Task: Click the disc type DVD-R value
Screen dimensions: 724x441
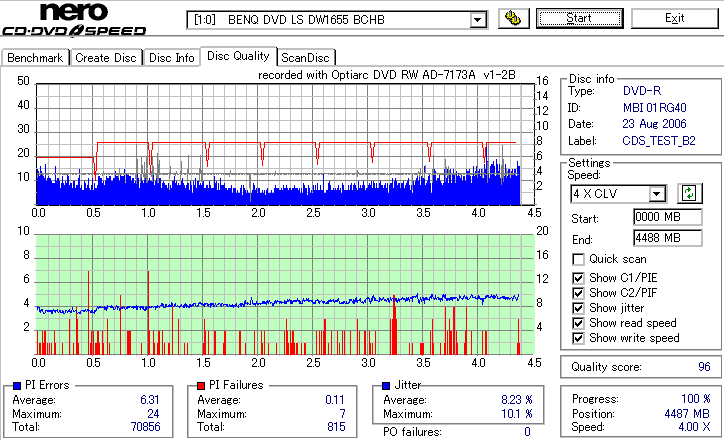Action: 642,91
